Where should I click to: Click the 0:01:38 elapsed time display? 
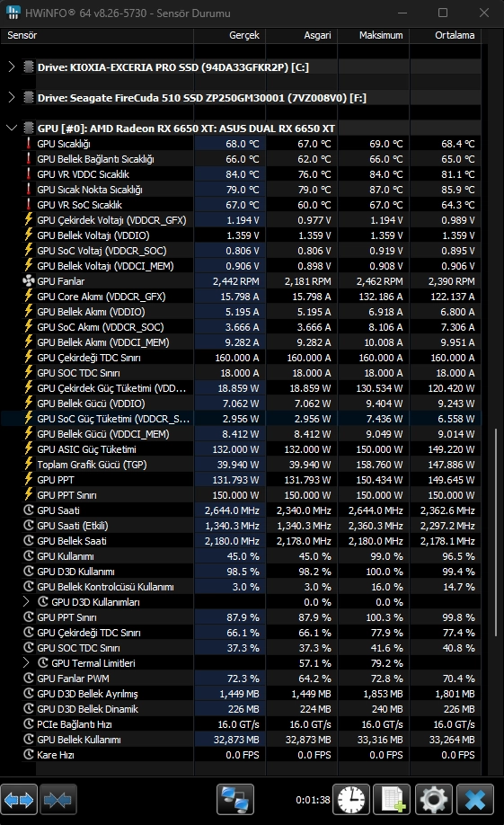click(313, 800)
